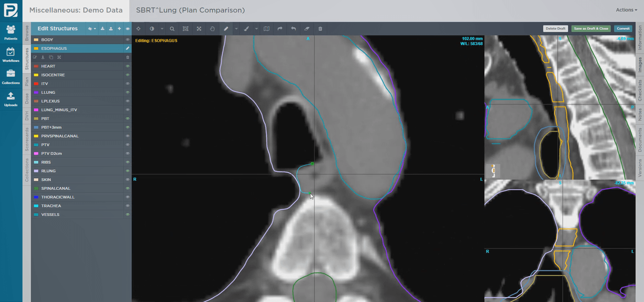Switch to the Browse vertical tab
Screen dimensions: 644x302
click(x=27, y=33)
